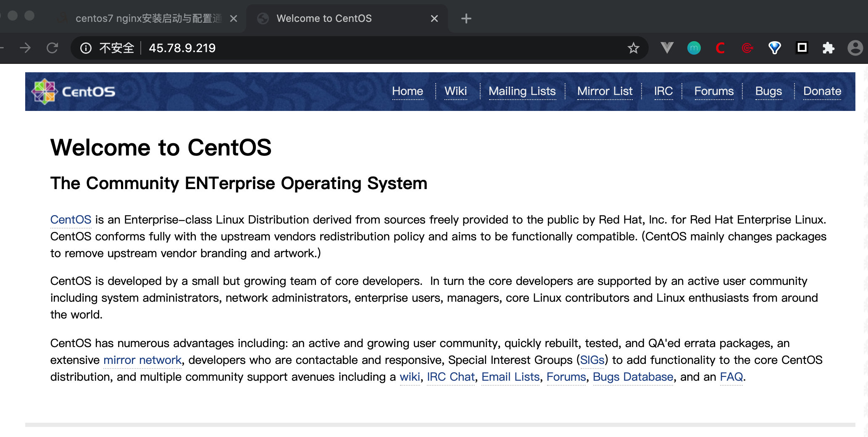Open the SIGs link
Screen dimensions: 868x437
tap(592, 360)
